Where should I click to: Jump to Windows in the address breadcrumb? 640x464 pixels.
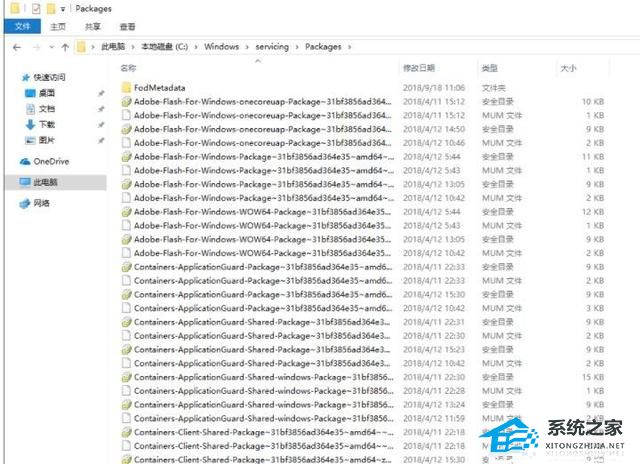222,47
